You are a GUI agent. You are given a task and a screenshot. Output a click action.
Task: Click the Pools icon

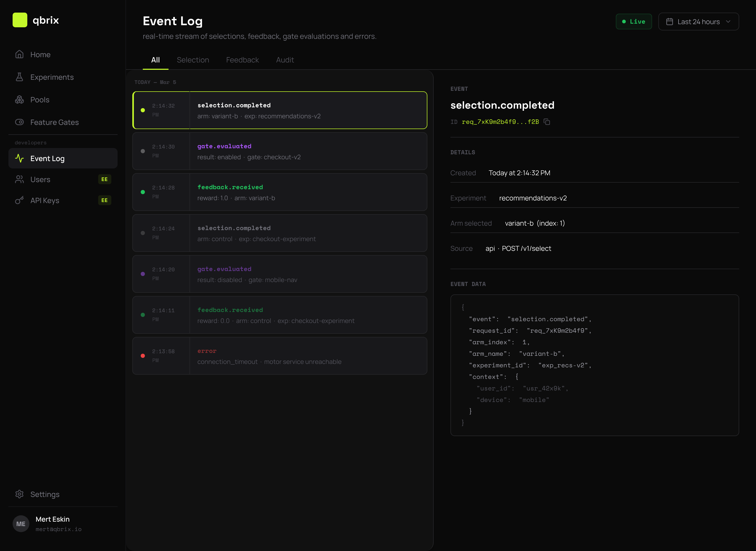(19, 99)
